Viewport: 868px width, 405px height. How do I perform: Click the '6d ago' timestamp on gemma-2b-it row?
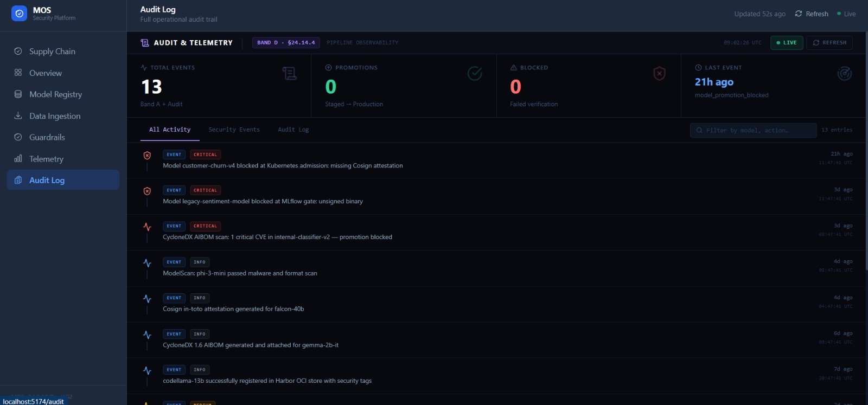[x=843, y=333]
